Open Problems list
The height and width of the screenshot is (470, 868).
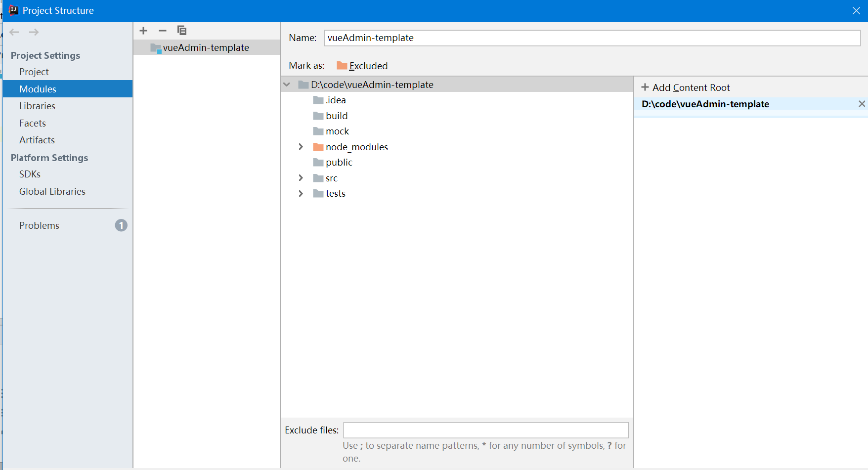(x=39, y=225)
